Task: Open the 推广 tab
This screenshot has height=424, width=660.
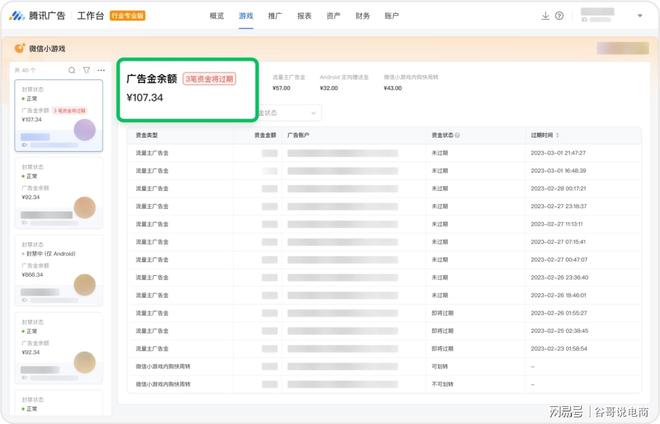Action: 275,16
